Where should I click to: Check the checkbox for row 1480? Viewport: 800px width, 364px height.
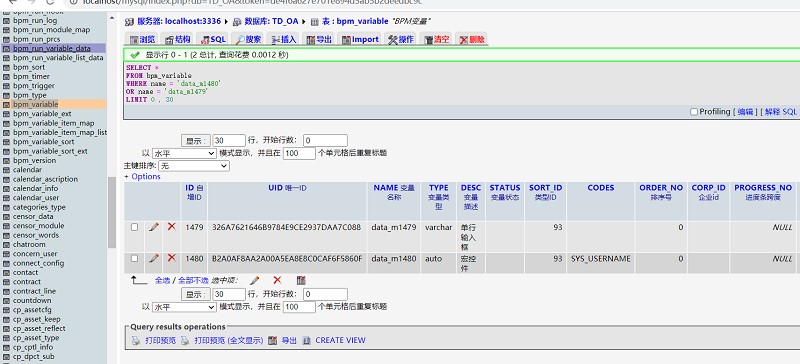tap(135, 258)
